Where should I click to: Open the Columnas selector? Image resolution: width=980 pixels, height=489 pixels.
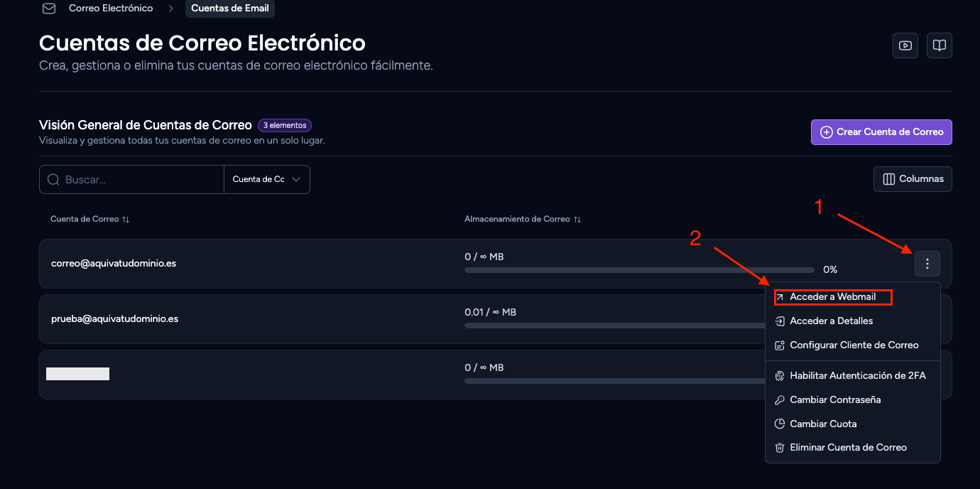click(913, 179)
